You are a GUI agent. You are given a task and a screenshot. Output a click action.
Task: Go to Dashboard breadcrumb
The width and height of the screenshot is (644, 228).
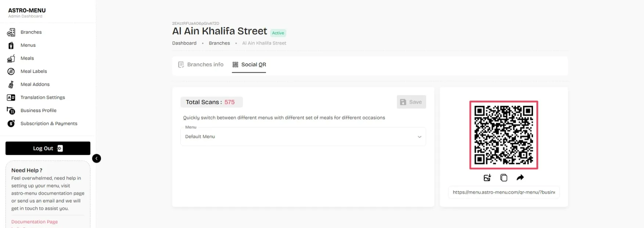point(184,43)
